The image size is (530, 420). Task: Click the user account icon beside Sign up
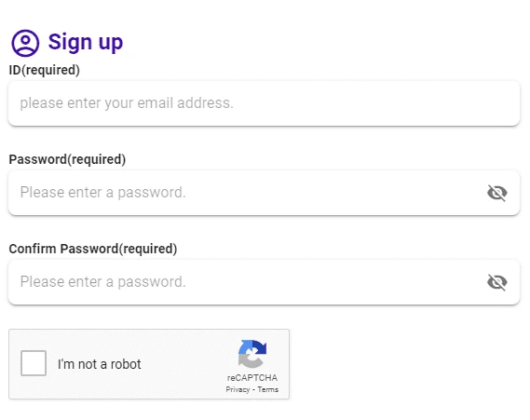pyautogui.click(x=25, y=43)
